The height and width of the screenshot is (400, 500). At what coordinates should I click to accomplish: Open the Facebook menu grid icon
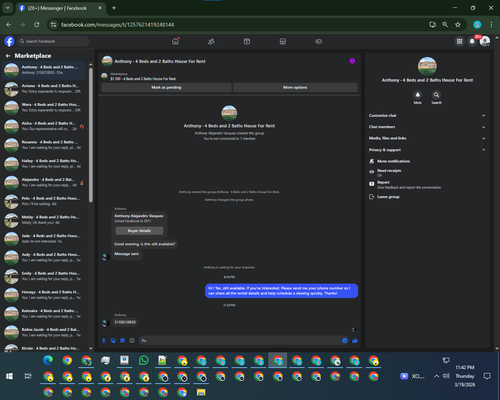(x=459, y=41)
